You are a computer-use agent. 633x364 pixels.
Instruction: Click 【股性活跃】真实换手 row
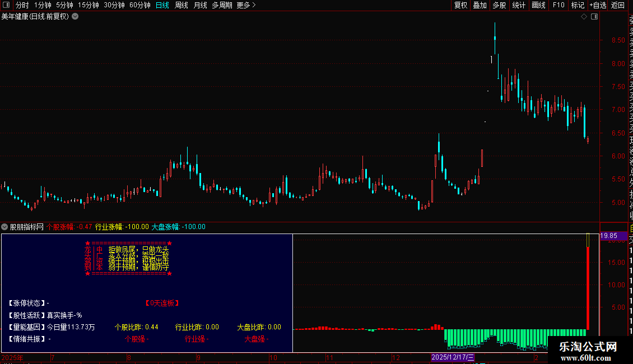coord(44,315)
